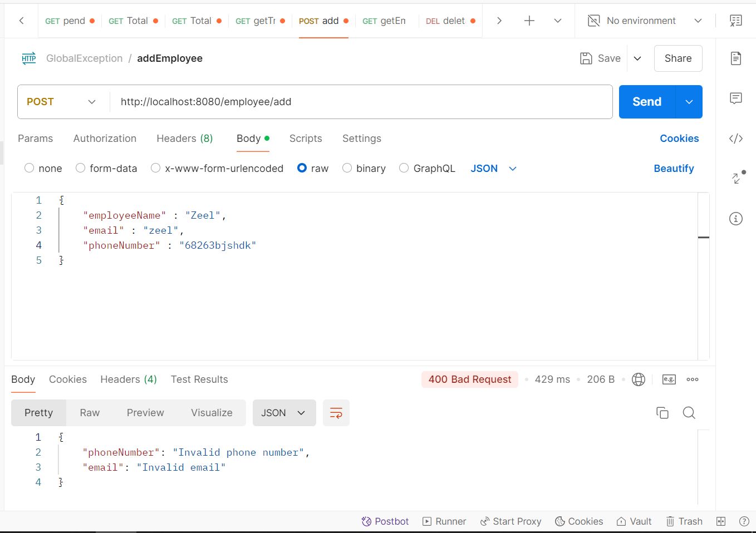Switch to the GET pend request tab
The image size is (756, 533).
[70, 21]
